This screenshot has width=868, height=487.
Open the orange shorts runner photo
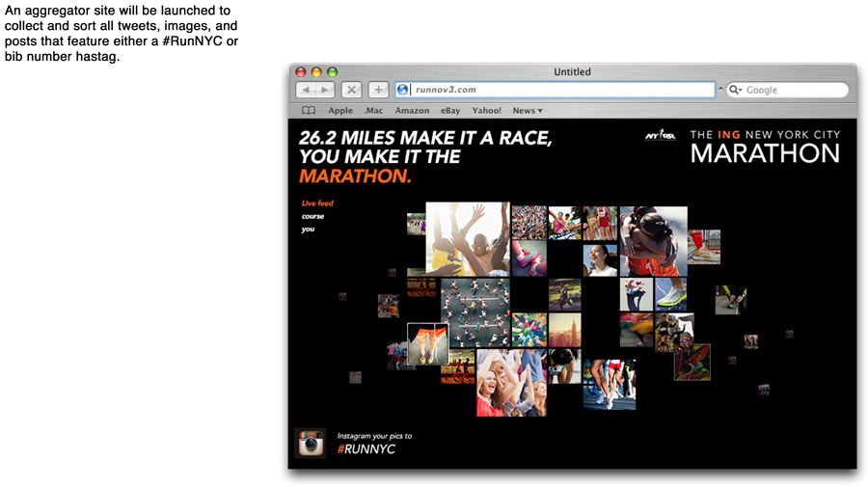point(428,343)
